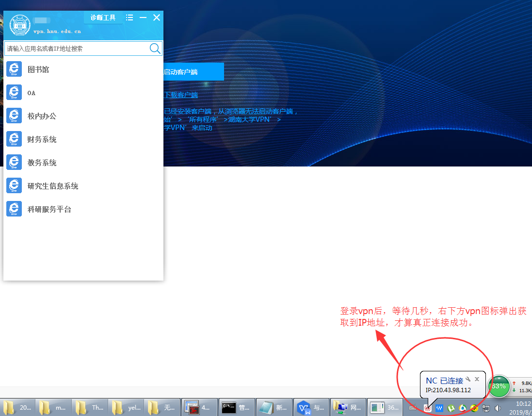Click the wrench icon in NC popup
The width and height of the screenshot is (532, 416).
click(x=468, y=379)
